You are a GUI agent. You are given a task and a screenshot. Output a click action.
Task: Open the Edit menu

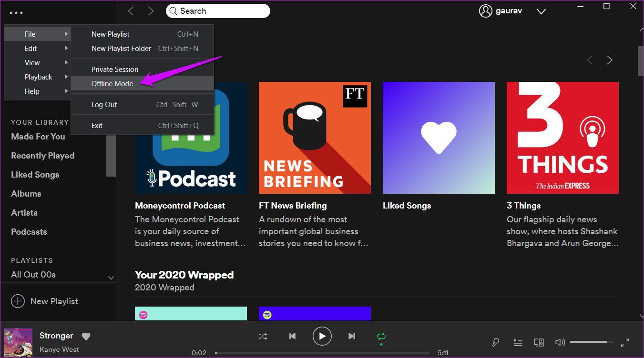[x=31, y=48]
